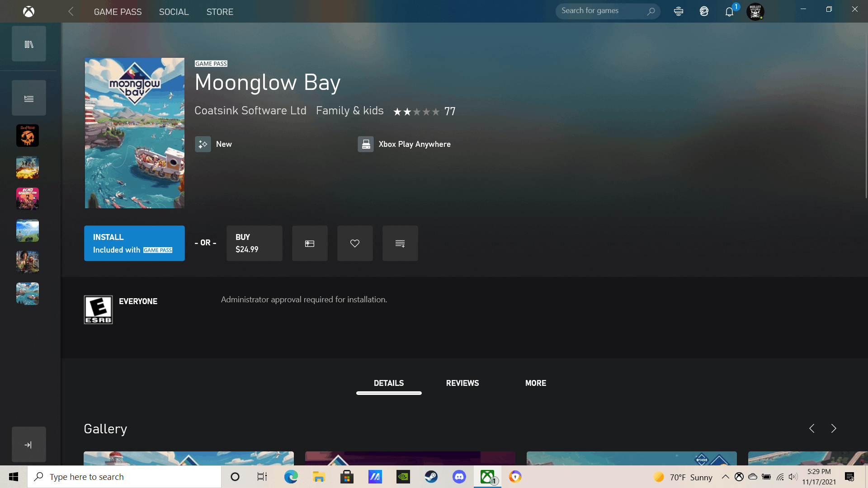Open Discord from the taskbar
This screenshot has height=488, width=868.
[x=459, y=477]
